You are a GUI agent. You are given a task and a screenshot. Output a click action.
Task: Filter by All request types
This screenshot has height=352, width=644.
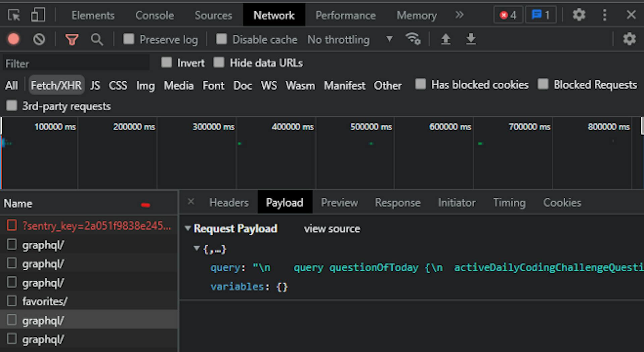click(11, 85)
